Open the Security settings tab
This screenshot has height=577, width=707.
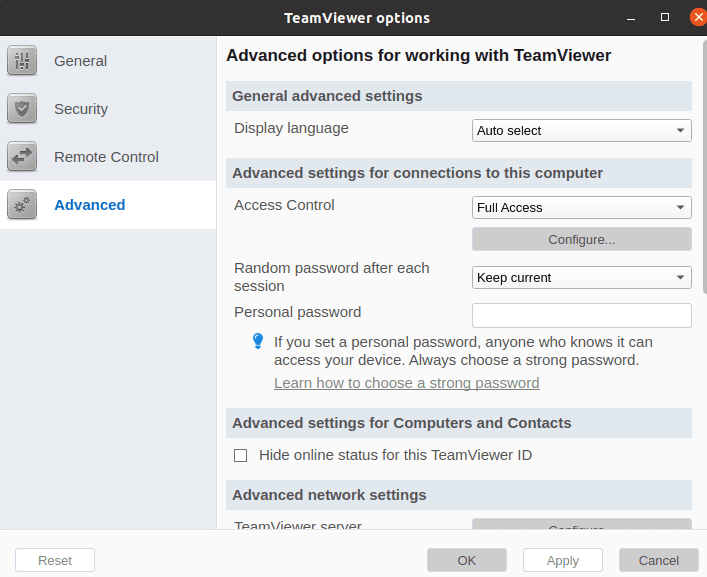[108, 109]
